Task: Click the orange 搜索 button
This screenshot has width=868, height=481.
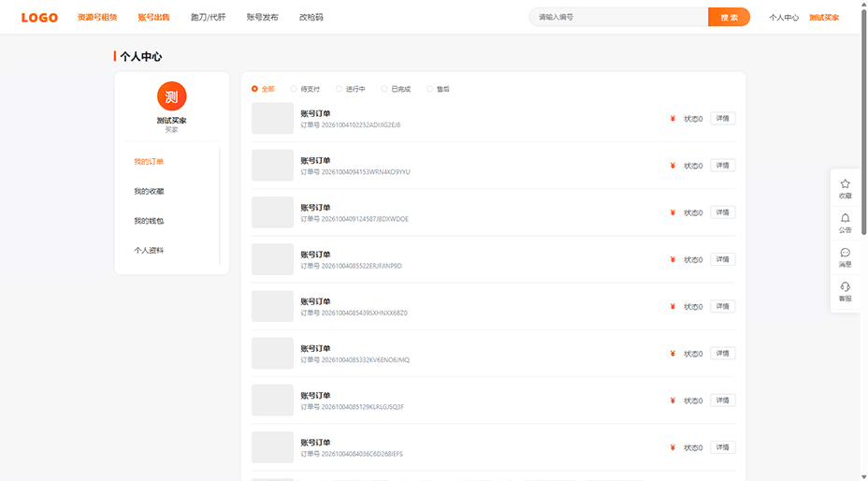Action: point(729,17)
